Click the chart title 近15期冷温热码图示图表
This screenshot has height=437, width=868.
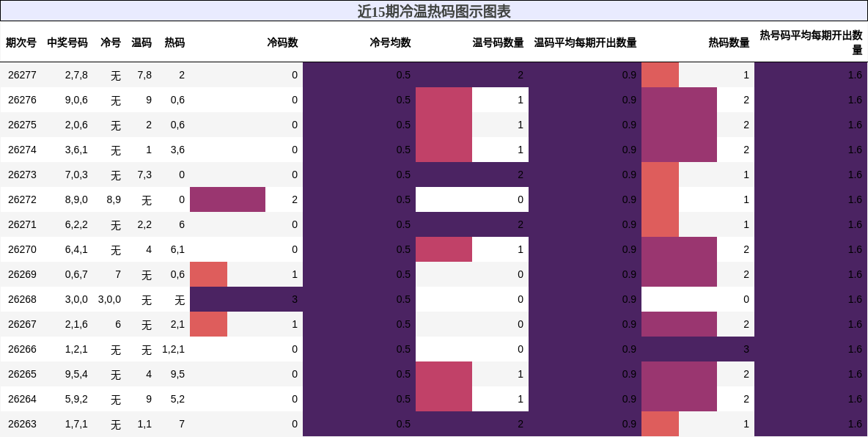pyautogui.click(x=433, y=11)
